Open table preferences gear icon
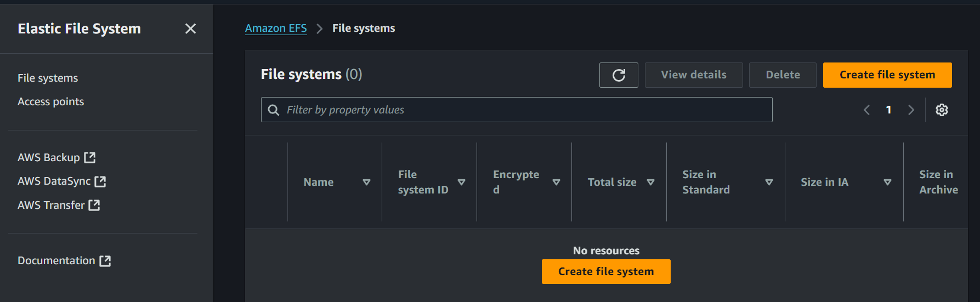The width and height of the screenshot is (980, 302). click(x=942, y=110)
